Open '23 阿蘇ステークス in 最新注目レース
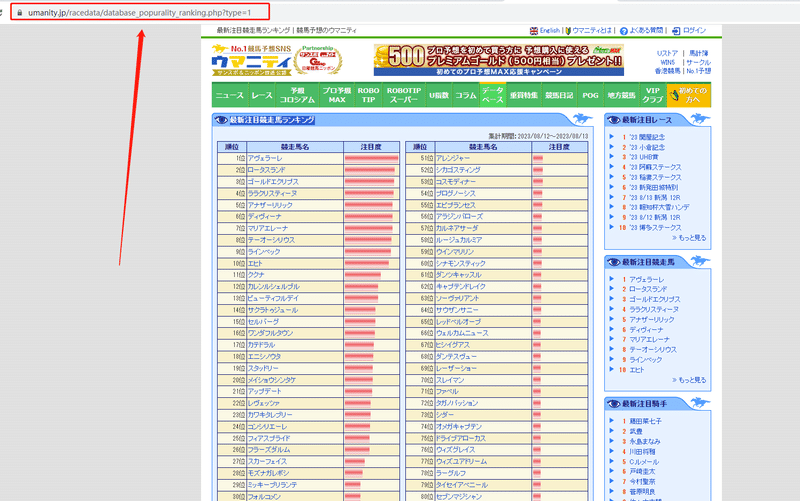 tap(655, 167)
